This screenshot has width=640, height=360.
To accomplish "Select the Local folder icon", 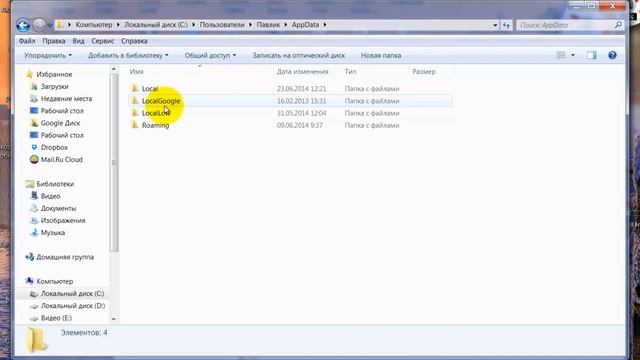I will point(135,88).
